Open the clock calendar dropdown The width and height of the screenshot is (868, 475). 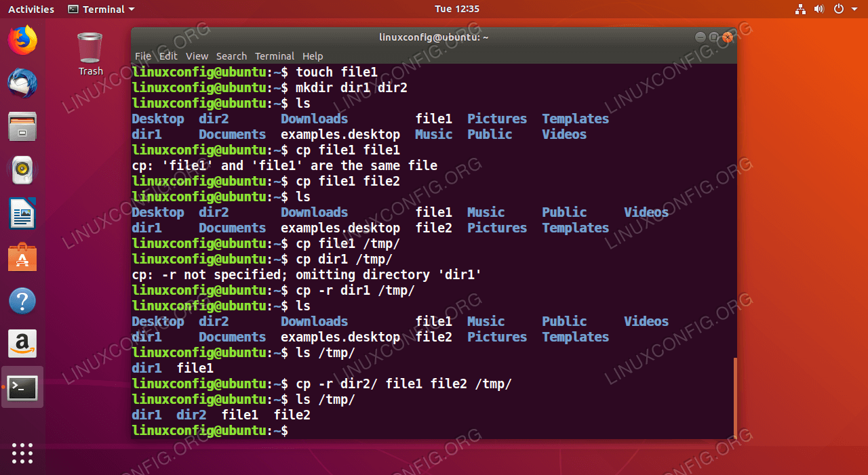click(456, 9)
